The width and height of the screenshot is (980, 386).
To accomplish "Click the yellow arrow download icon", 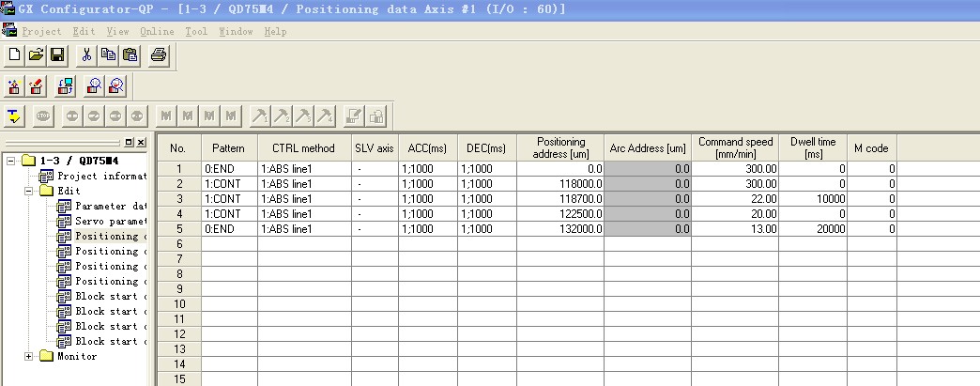I will (15, 116).
